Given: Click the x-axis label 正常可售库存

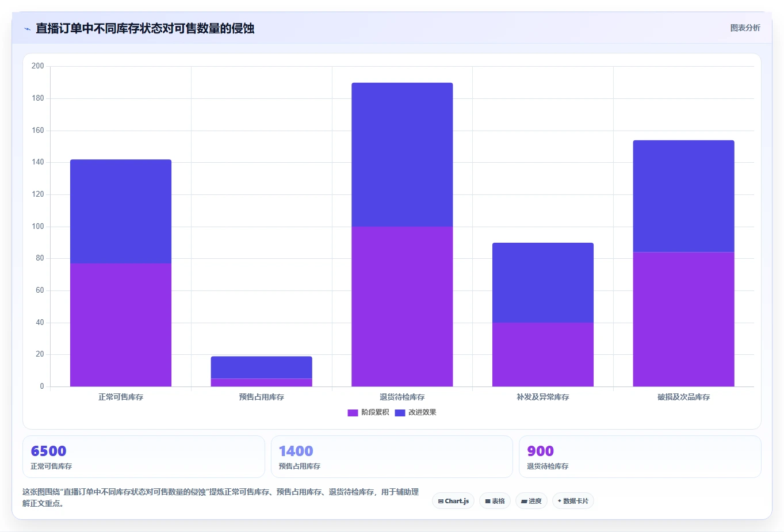Looking at the screenshot, I should pyautogui.click(x=121, y=397).
